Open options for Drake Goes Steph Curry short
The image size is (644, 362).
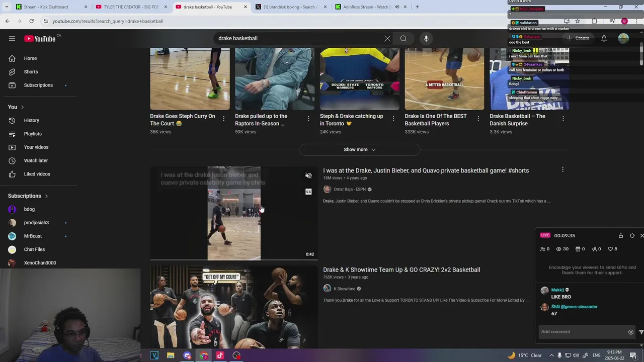[x=223, y=119]
